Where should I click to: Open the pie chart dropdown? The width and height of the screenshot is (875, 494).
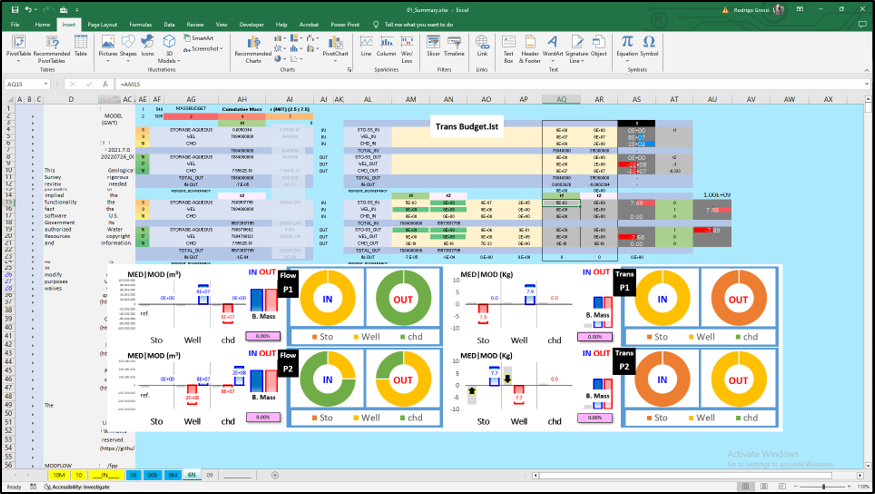pyautogui.click(x=280, y=59)
